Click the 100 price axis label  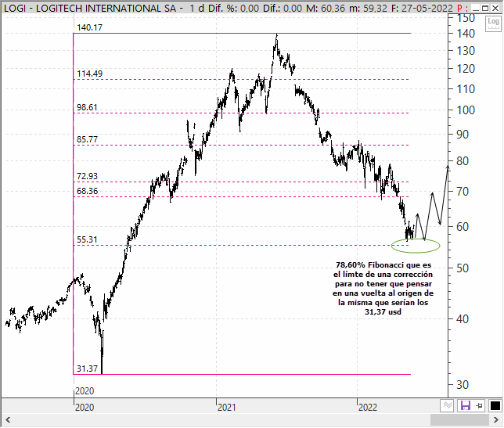[x=466, y=110]
